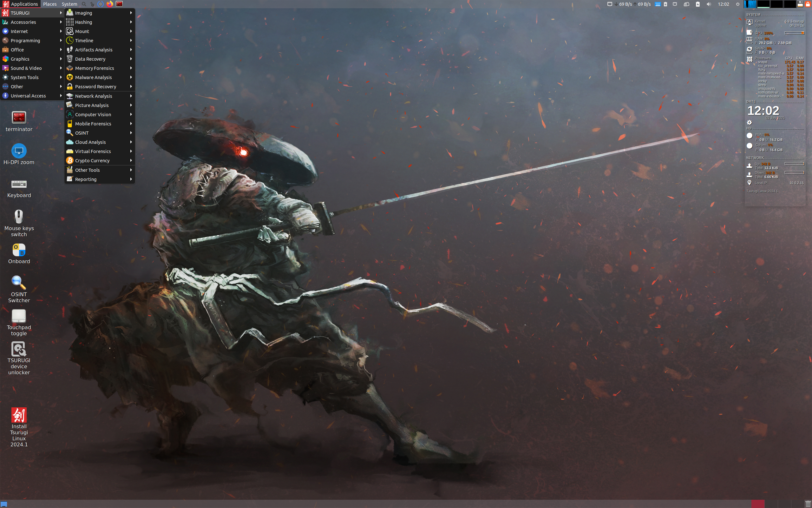The width and height of the screenshot is (812, 508).
Task: Click the Mouse keys switch desktop icon
Action: [19, 223]
